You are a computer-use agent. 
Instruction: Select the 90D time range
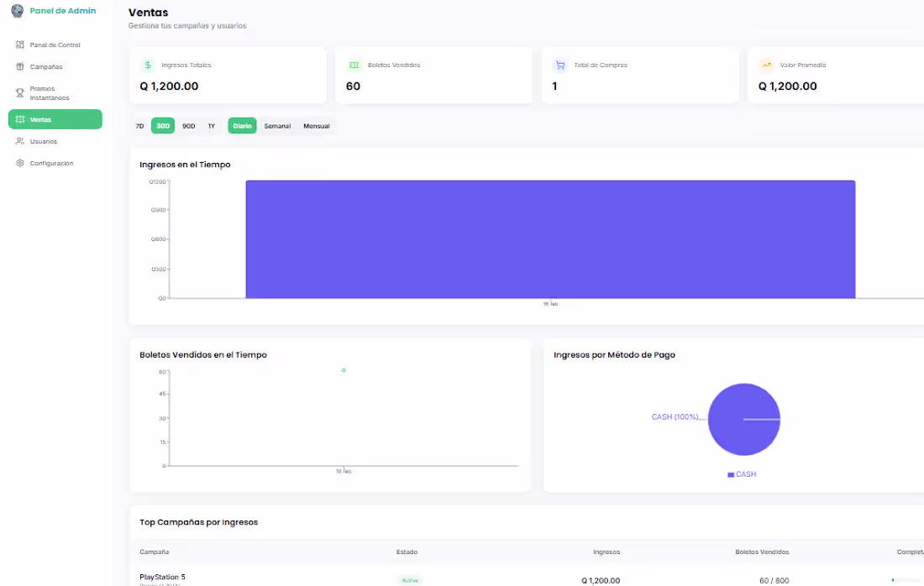pyautogui.click(x=188, y=126)
